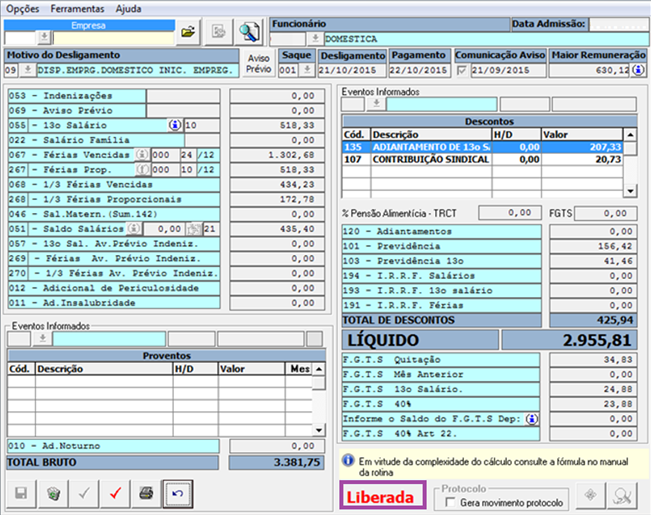Click the Desligamento date field
651x515 pixels.
[x=352, y=70]
